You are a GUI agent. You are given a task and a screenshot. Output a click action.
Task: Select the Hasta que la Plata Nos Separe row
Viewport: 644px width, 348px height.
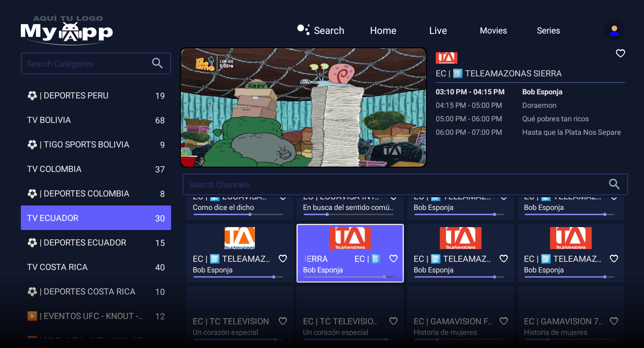(530, 132)
